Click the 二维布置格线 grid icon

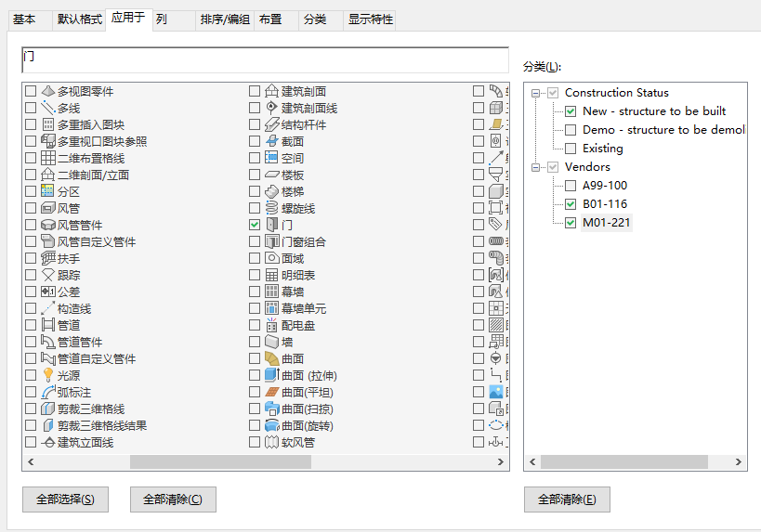point(48,158)
